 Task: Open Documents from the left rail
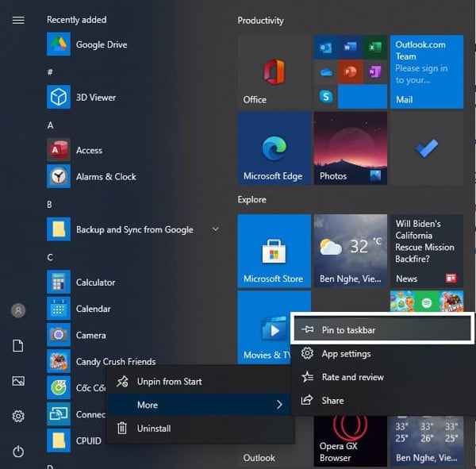pos(18,346)
